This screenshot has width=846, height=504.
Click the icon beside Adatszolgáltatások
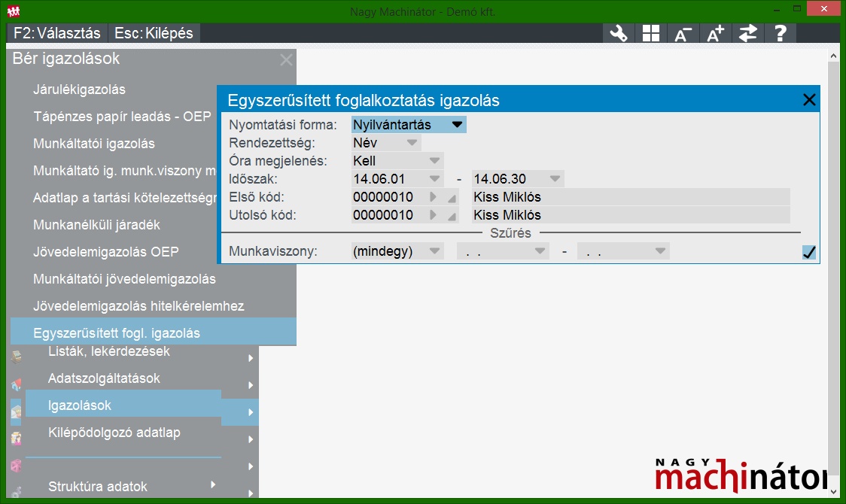pyautogui.click(x=17, y=384)
